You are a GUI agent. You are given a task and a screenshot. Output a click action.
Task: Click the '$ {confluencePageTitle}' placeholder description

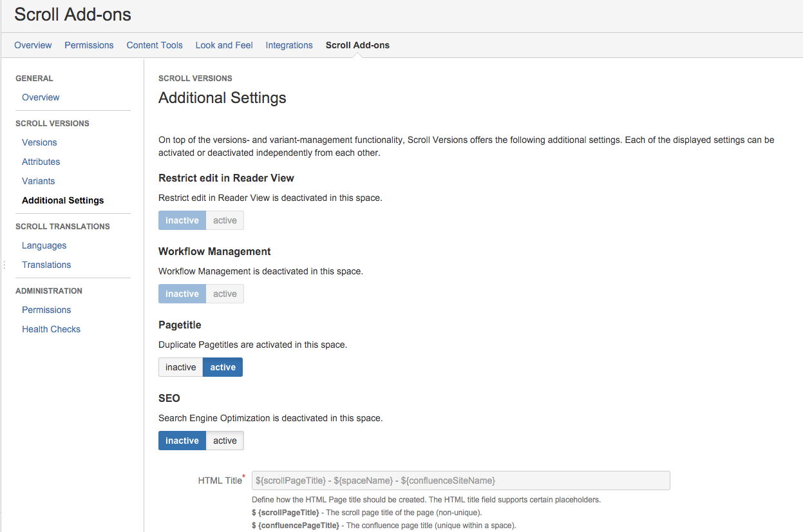point(384,526)
